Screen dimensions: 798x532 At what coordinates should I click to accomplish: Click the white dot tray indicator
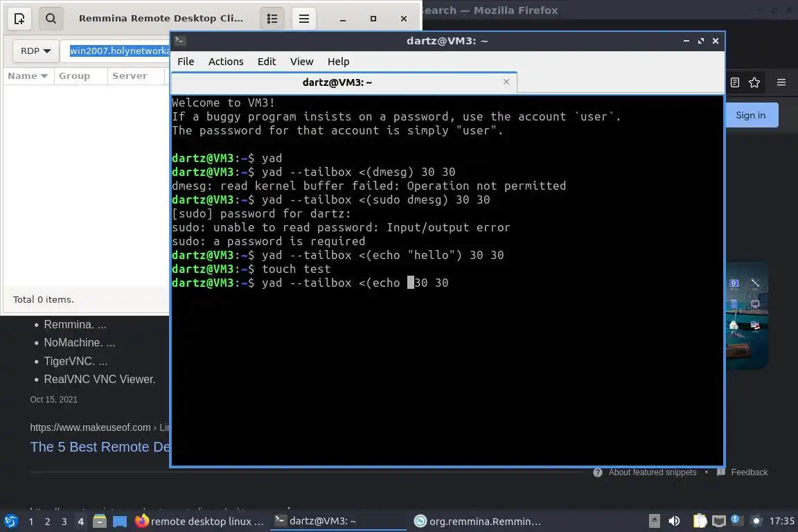(x=756, y=521)
